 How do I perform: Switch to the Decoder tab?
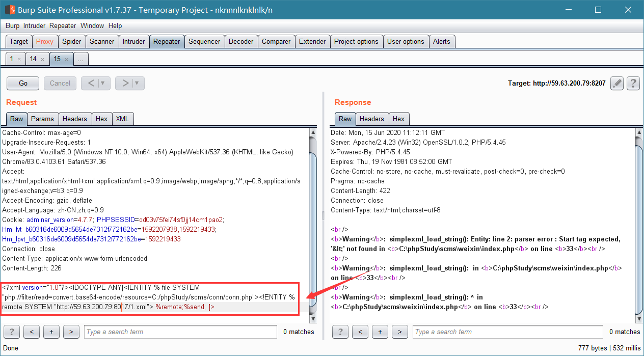(241, 41)
